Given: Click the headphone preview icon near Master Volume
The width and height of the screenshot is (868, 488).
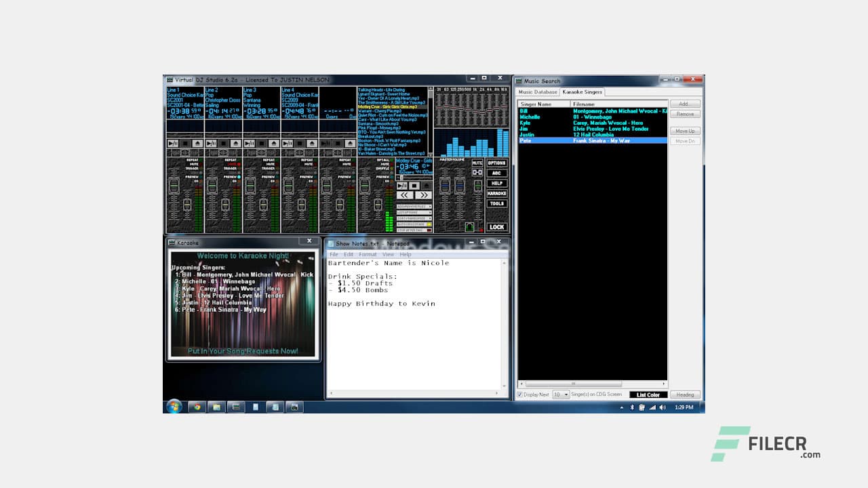Looking at the screenshot, I should (469, 226).
